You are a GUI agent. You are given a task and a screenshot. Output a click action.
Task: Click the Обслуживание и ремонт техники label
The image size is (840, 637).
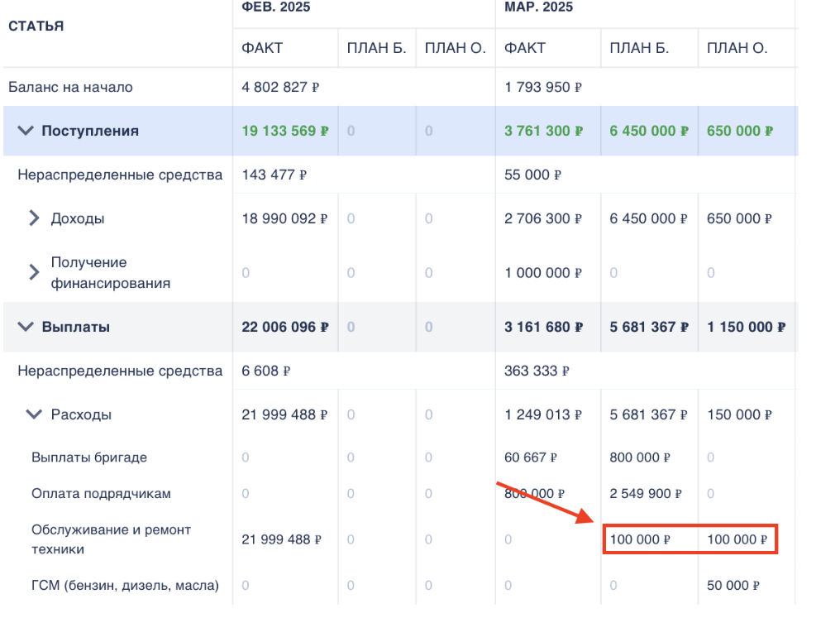[x=111, y=539]
